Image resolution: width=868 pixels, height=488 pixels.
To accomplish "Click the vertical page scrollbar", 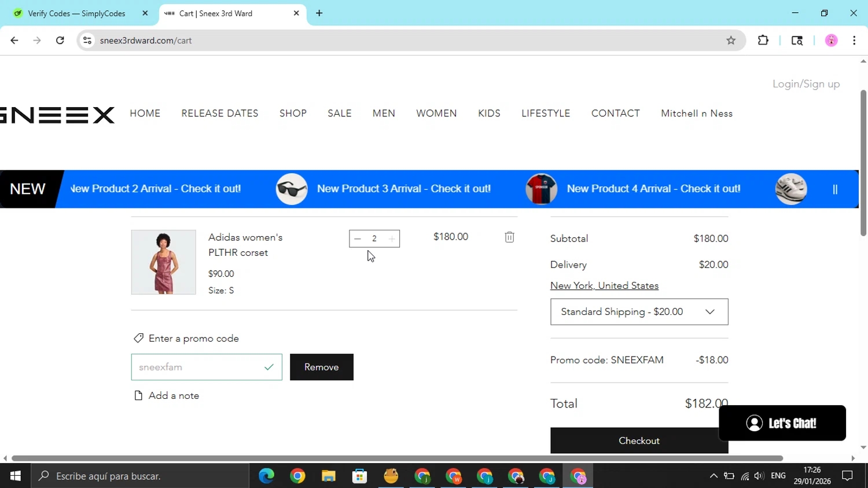I will 863,163.
